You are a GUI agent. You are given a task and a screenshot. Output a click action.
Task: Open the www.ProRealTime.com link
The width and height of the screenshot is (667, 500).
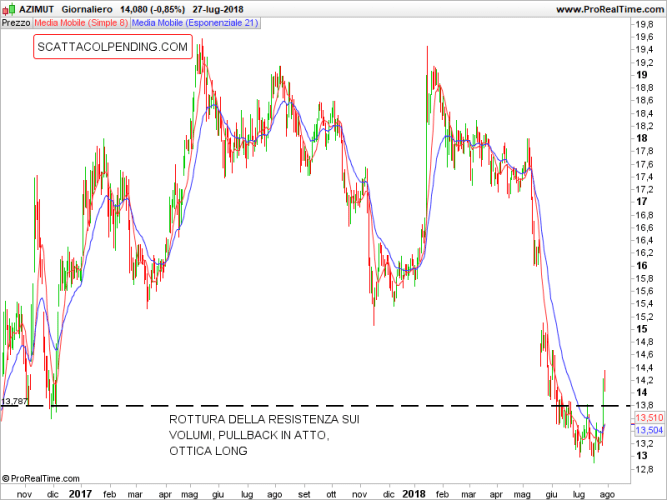click(610, 9)
